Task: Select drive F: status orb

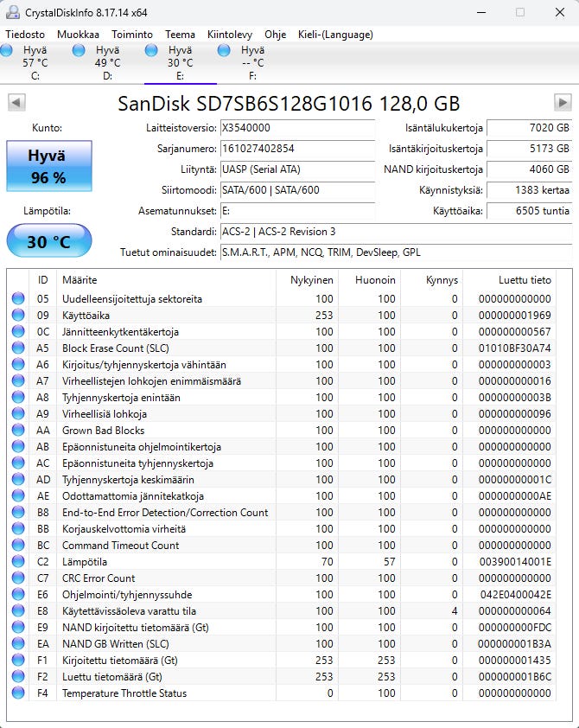Action: click(225, 51)
